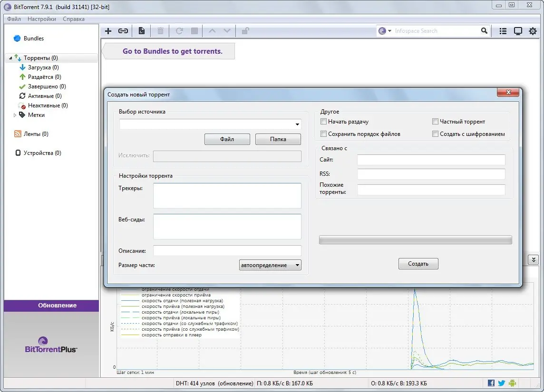Open the Файл menu

click(x=14, y=19)
